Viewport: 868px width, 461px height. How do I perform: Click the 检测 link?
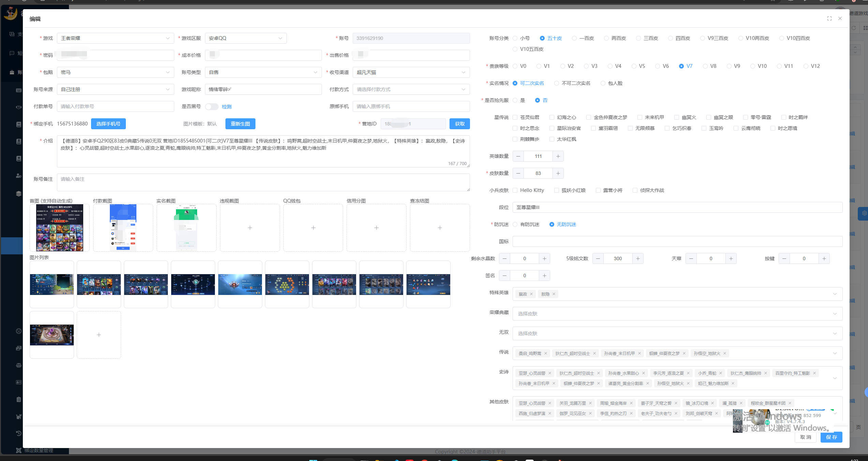(x=227, y=107)
